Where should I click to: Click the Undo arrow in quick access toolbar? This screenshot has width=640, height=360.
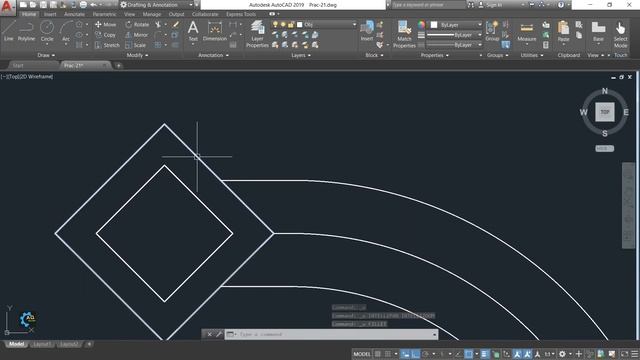click(x=93, y=5)
